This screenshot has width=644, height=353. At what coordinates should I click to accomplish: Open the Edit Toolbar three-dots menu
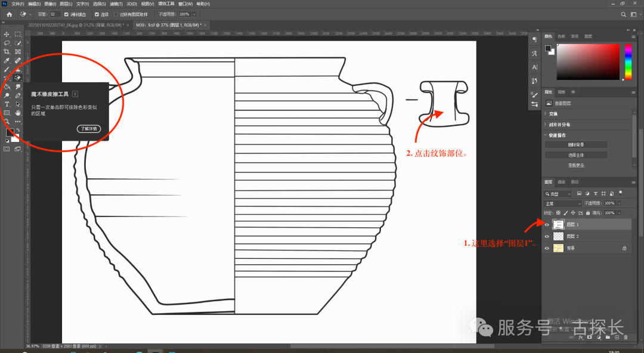point(18,122)
